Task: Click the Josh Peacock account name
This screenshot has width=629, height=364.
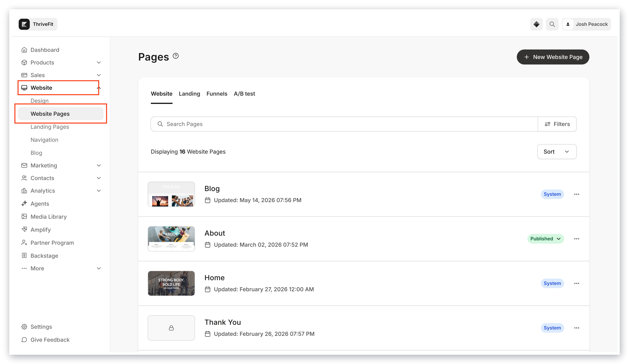Action: point(592,24)
